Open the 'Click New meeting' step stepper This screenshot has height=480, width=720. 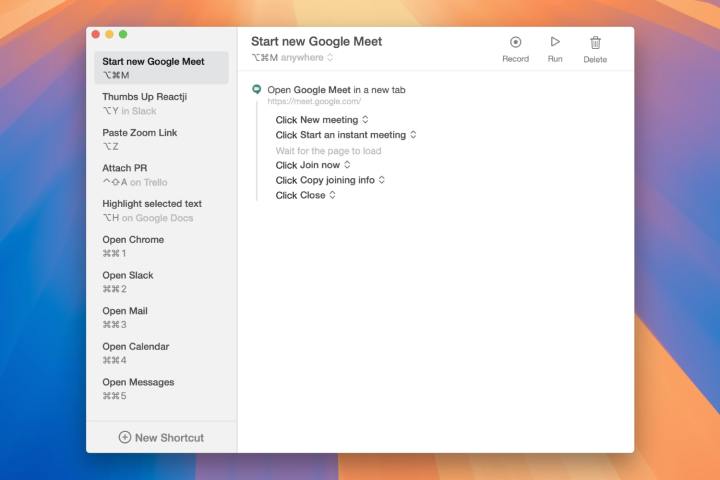click(x=365, y=120)
